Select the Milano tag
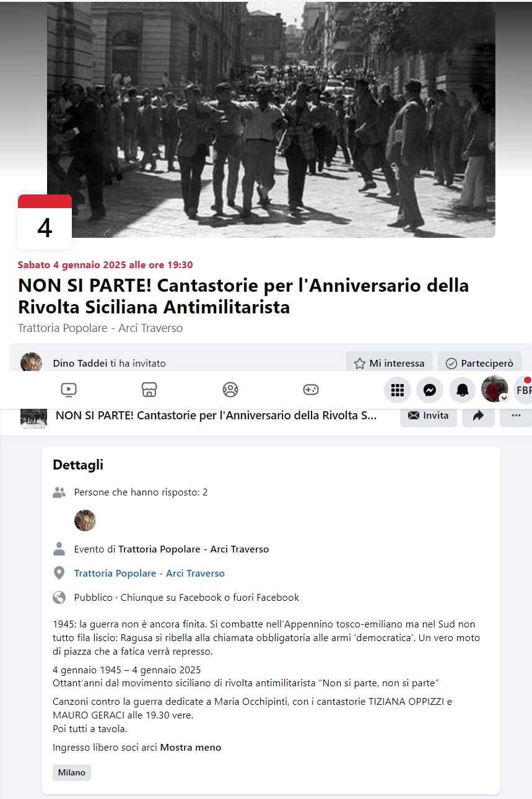This screenshot has width=532, height=799. [x=72, y=772]
